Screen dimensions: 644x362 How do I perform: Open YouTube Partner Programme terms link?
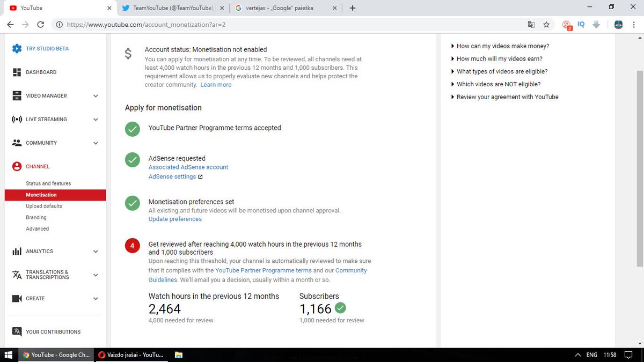264,271
